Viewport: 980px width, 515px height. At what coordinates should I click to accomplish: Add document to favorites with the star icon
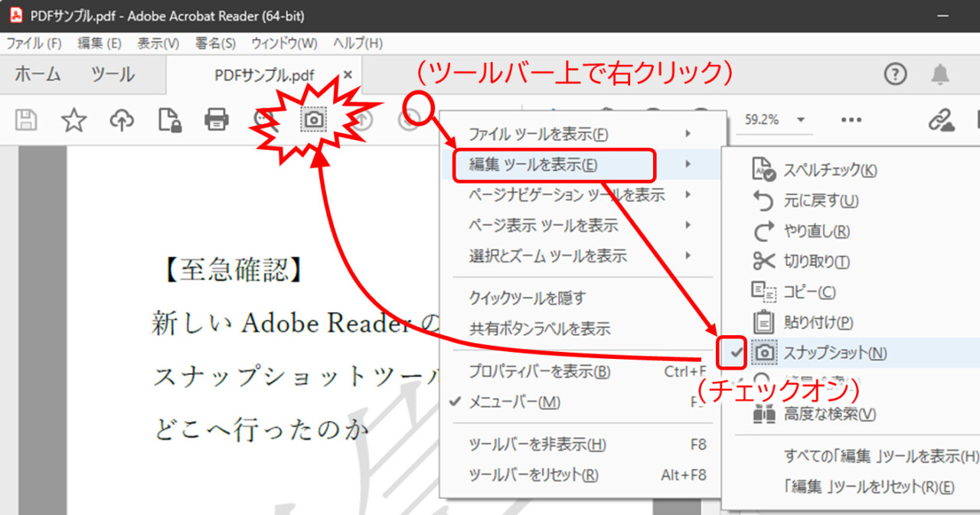(73, 119)
